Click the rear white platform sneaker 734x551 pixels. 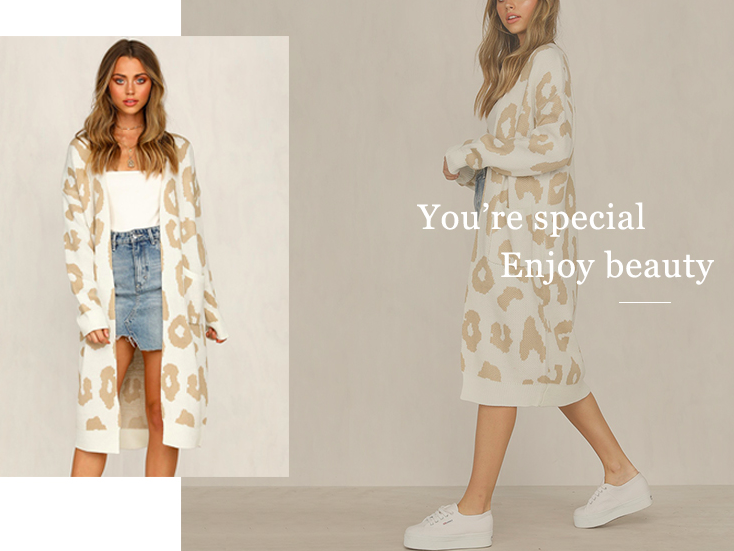(x=613, y=501)
